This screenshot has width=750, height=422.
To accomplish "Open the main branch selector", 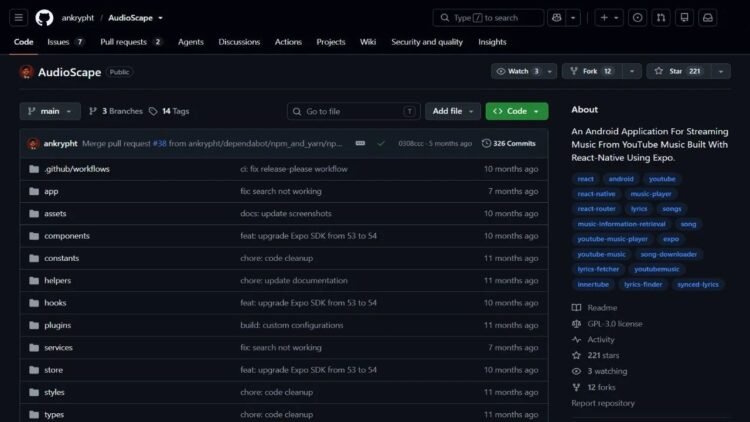I will (x=50, y=111).
